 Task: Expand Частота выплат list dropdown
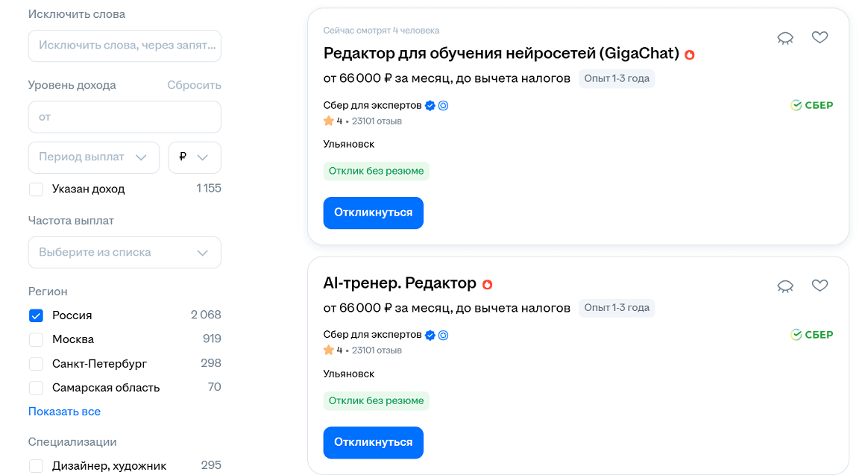[x=125, y=253]
